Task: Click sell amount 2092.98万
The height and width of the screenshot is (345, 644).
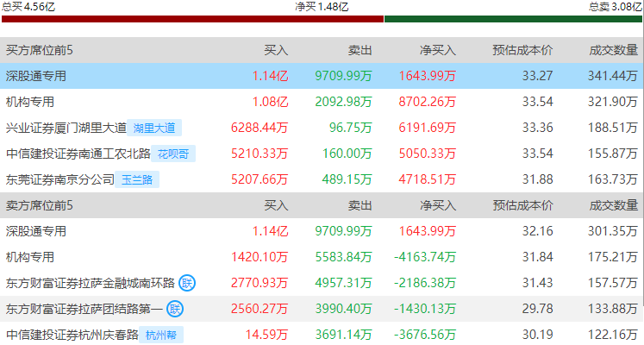Action: pyautogui.click(x=343, y=102)
